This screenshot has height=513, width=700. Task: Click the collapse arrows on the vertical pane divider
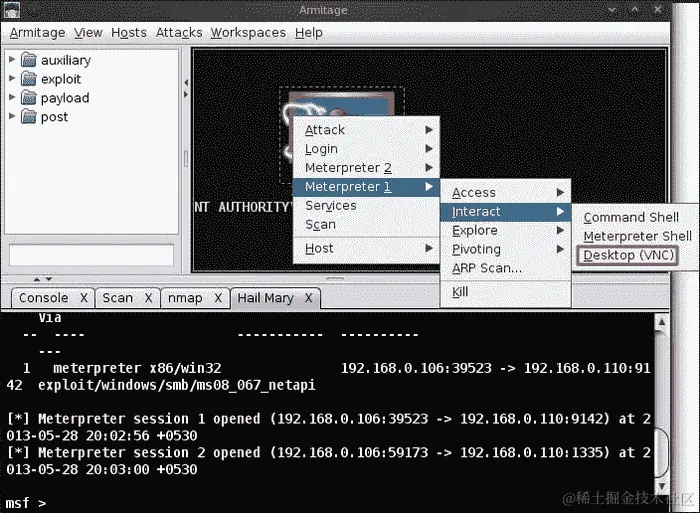coord(186,88)
